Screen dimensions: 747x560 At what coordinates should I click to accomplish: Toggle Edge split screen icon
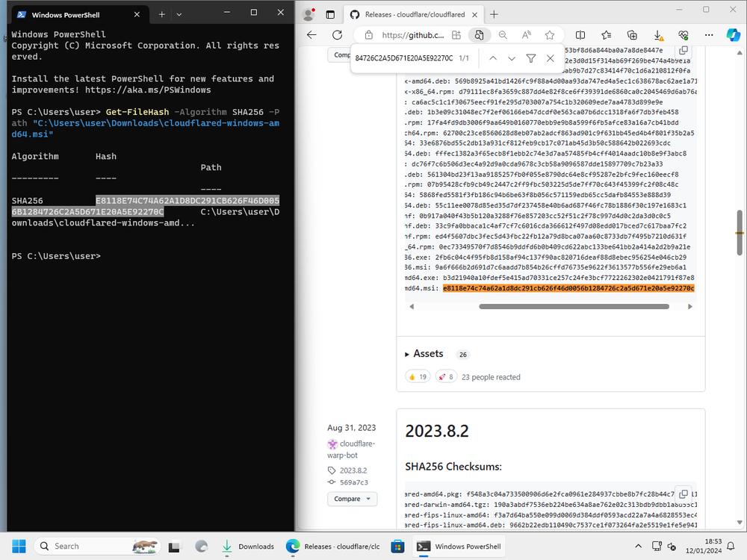[x=580, y=35]
